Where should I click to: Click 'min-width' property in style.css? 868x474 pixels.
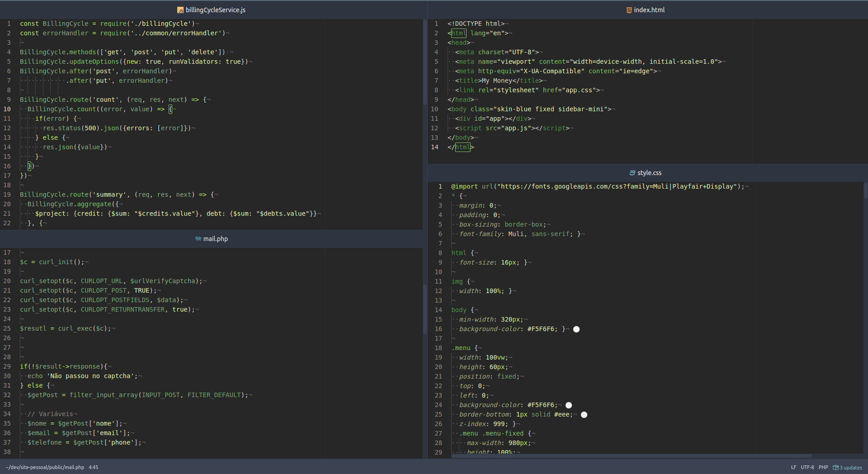(476, 319)
